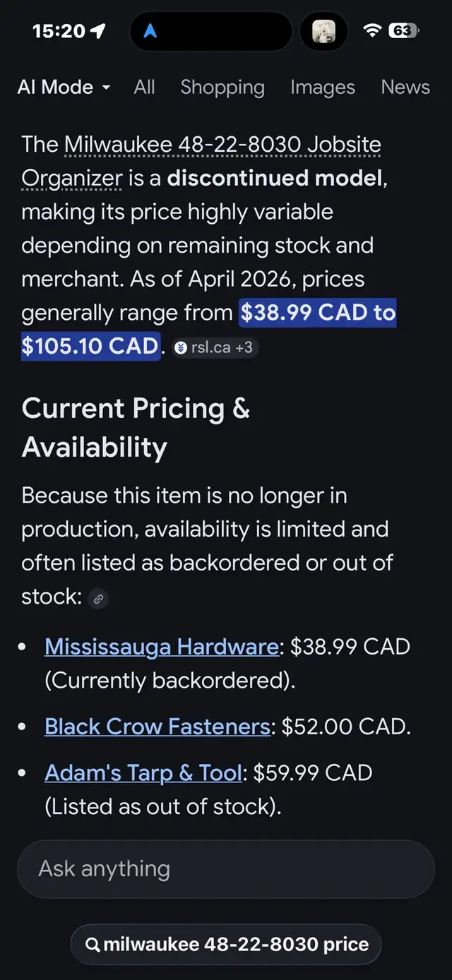The width and height of the screenshot is (452, 980).
Task: Open the Mississauga Hardware link
Action: click(x=162, y=647)
